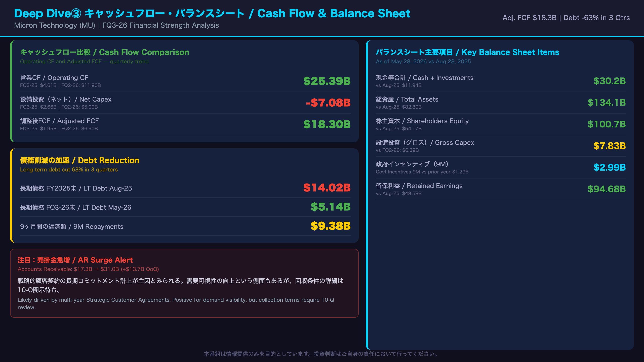Screen dimensions: 644x362
Task: Click the 'LT Debt May-26' row label
Action: 76,207
